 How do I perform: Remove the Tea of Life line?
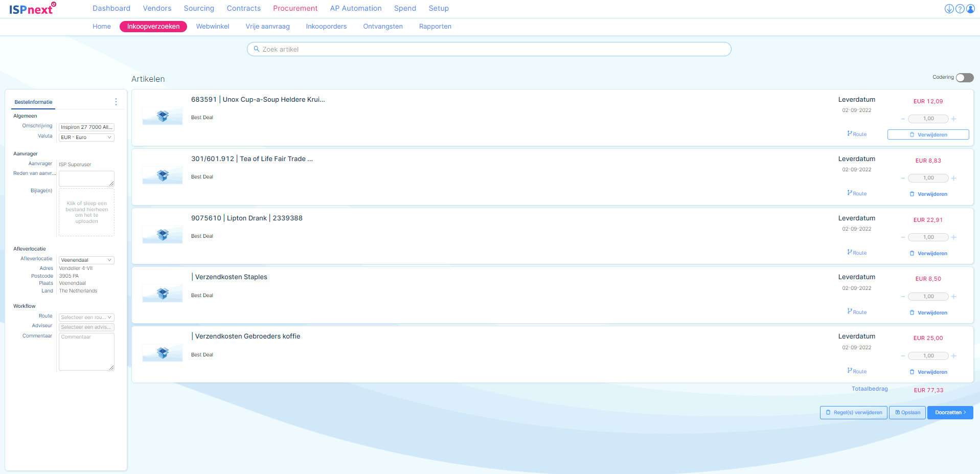coord(928,194)
